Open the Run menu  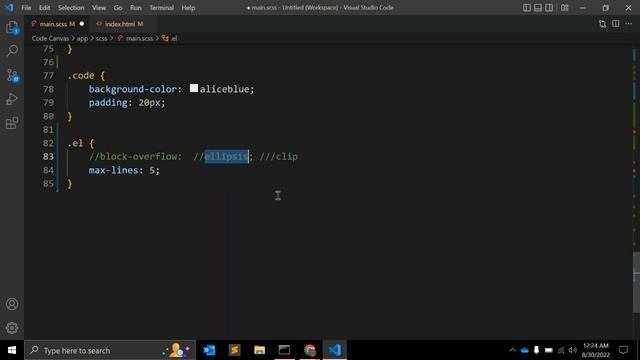[x=136, y=8]
